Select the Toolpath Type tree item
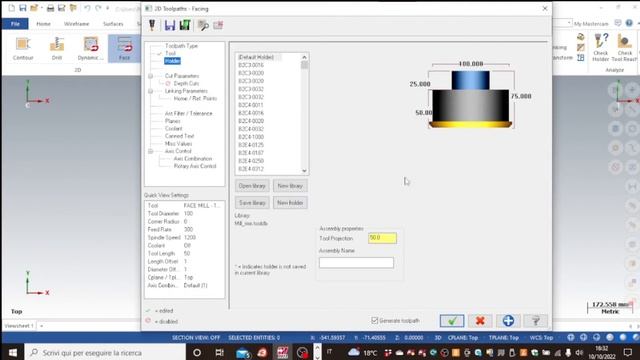Viewport: 640px width, 360px height. click(x=181, y=46)
